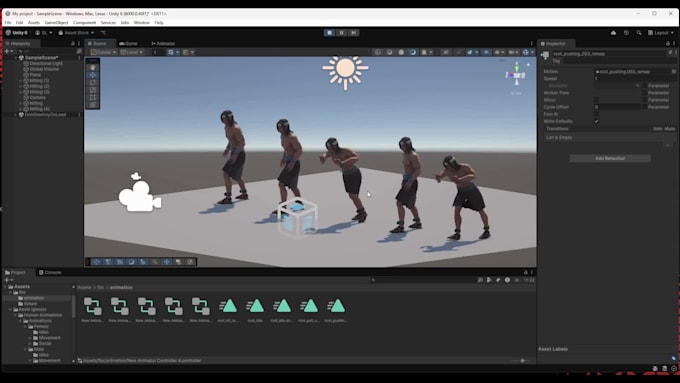
Task: Select Camera object in the Hierarchy
Action: tap(38, 98)
